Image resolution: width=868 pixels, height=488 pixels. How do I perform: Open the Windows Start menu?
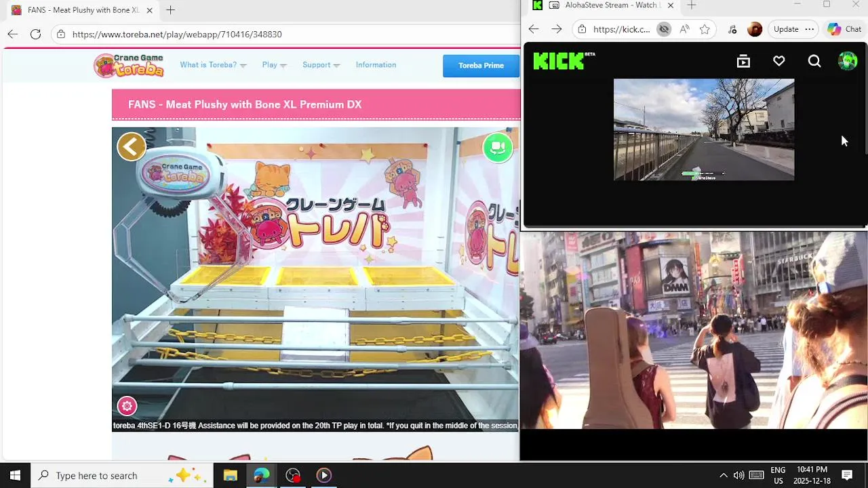(x=15, y=475)
